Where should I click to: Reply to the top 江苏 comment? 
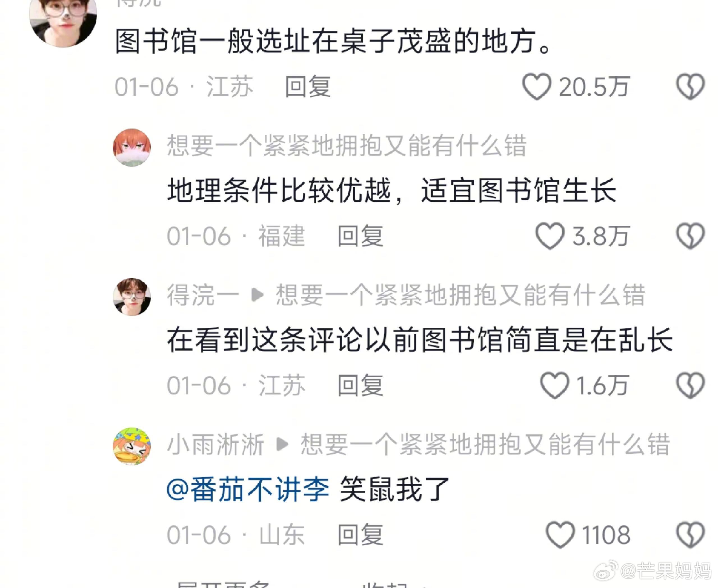point(308,87)
